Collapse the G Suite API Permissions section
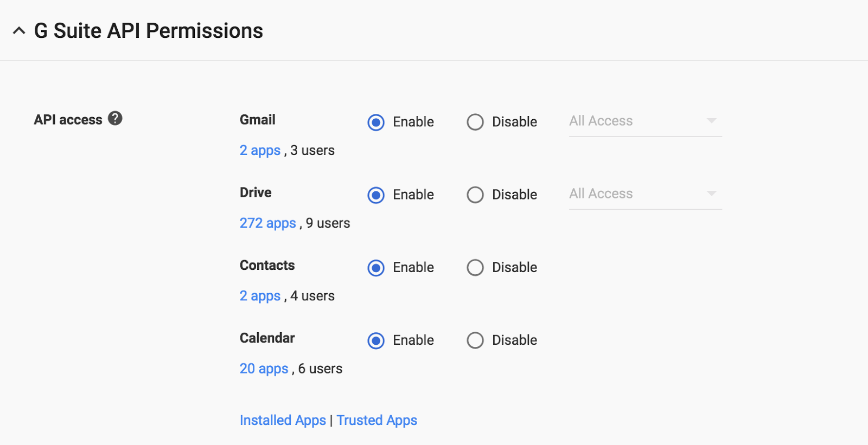The image size is (868, 445). pos(19,31)
